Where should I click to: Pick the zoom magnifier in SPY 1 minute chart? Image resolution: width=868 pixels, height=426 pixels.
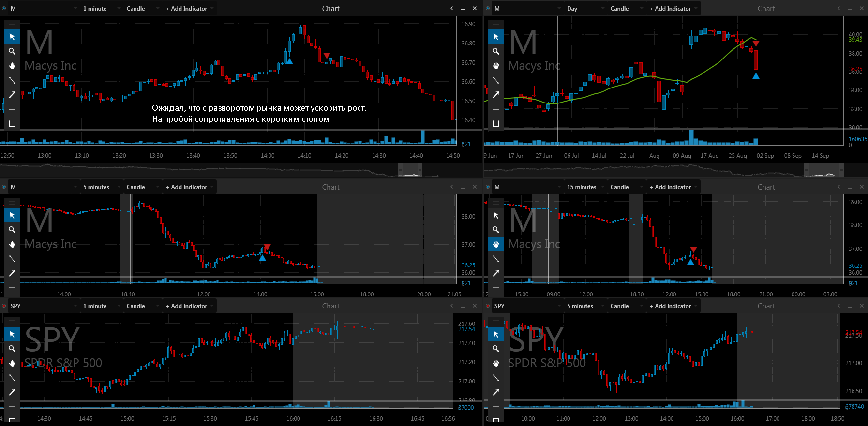12,349
